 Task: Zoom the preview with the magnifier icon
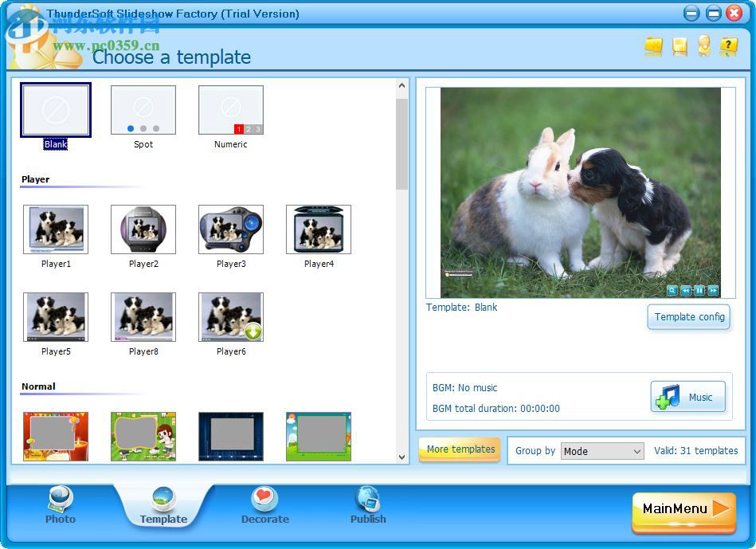pos(672,290)
